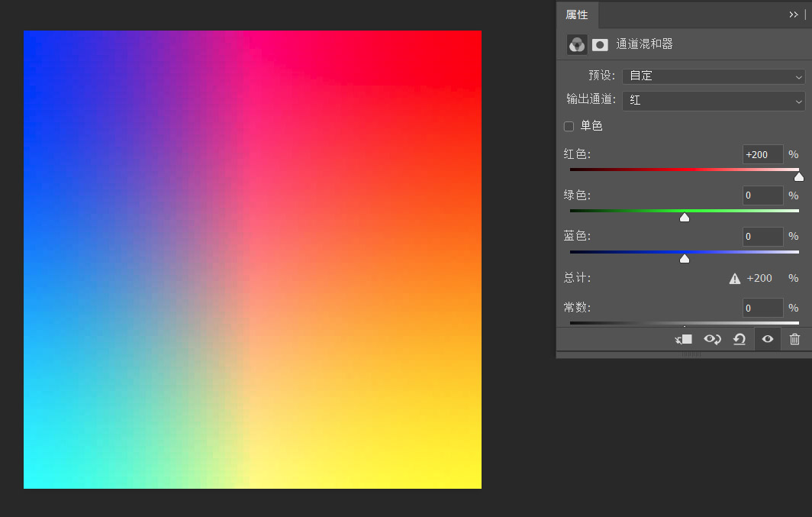Click the 绿色 percentage value field
Image resolution: width=812 pixels, height=517 pixels.
coord(763,195)
